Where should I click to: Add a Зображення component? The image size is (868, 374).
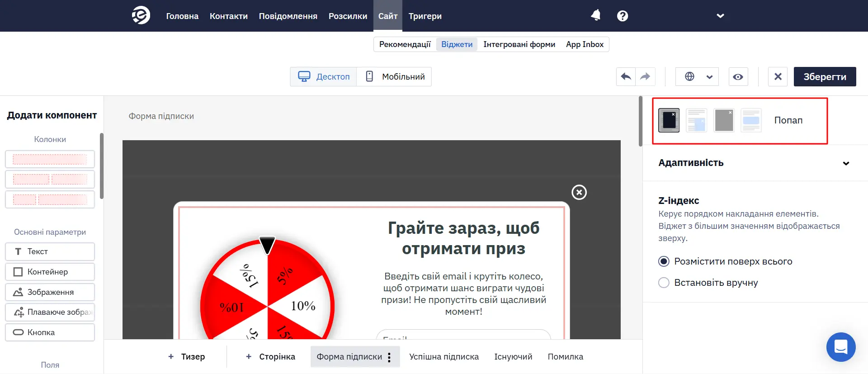(x=50, y=292)
